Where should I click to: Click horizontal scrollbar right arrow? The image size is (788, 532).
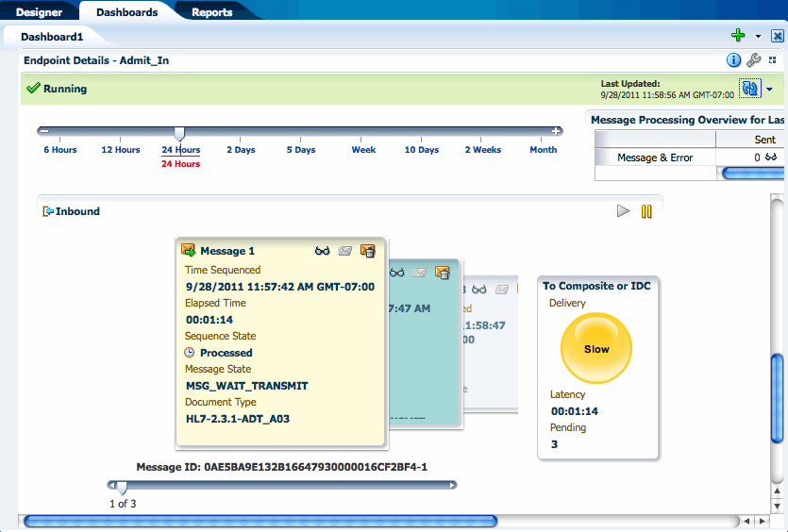[x=763, y=521]
